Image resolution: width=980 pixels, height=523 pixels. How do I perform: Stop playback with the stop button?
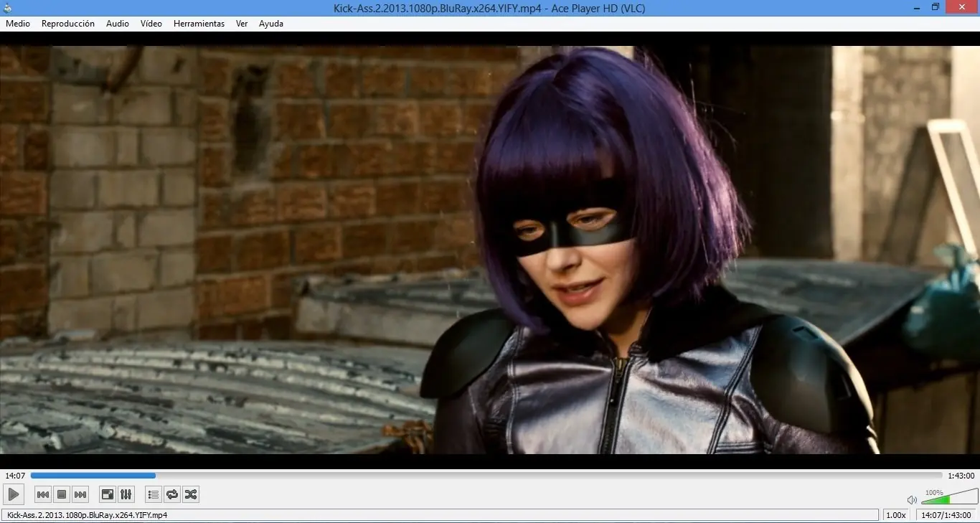coord(62,494)
